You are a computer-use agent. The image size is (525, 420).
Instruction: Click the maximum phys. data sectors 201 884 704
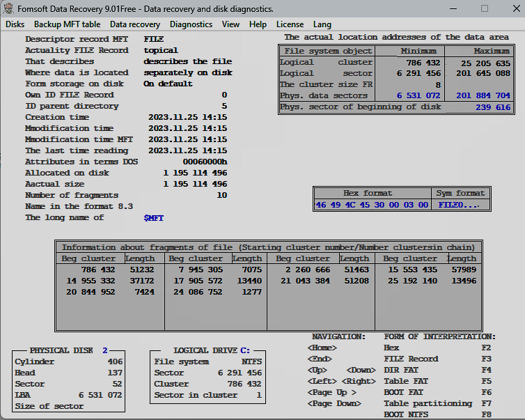point(483,95)
